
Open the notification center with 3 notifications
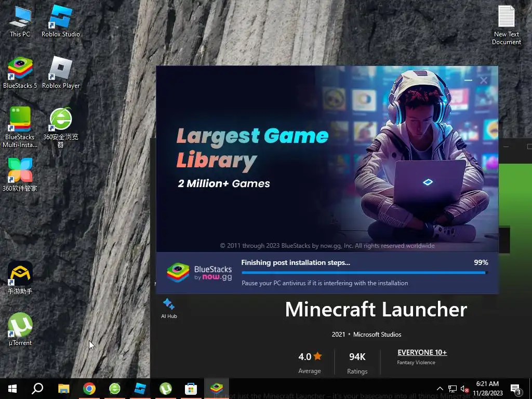(515, 389)
